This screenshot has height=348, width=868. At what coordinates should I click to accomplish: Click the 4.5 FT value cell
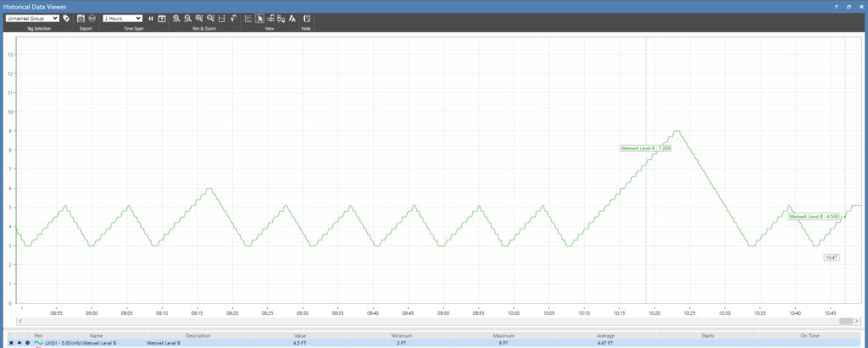click(300, 343)
